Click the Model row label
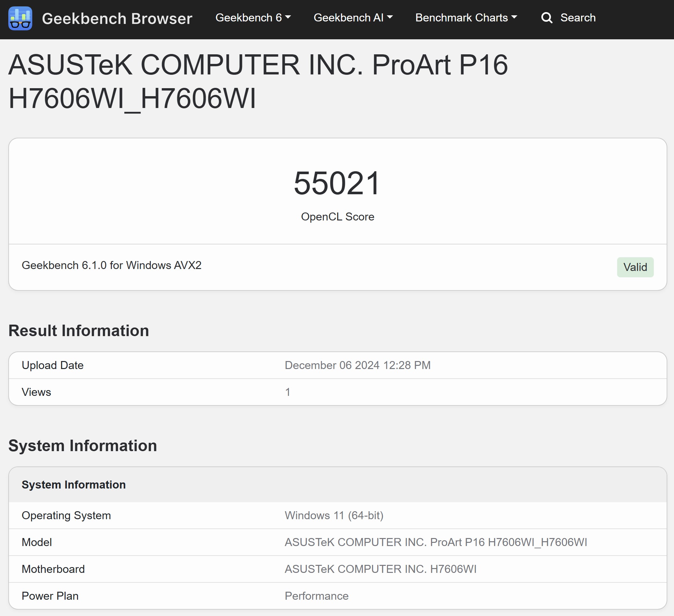The image size is (674, 616). click(x=37, y=542)
